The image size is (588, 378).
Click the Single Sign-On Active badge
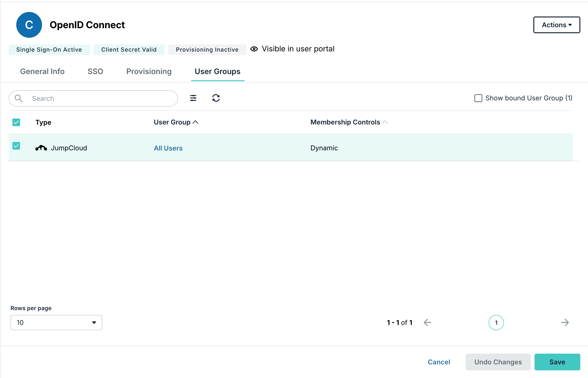49,50
